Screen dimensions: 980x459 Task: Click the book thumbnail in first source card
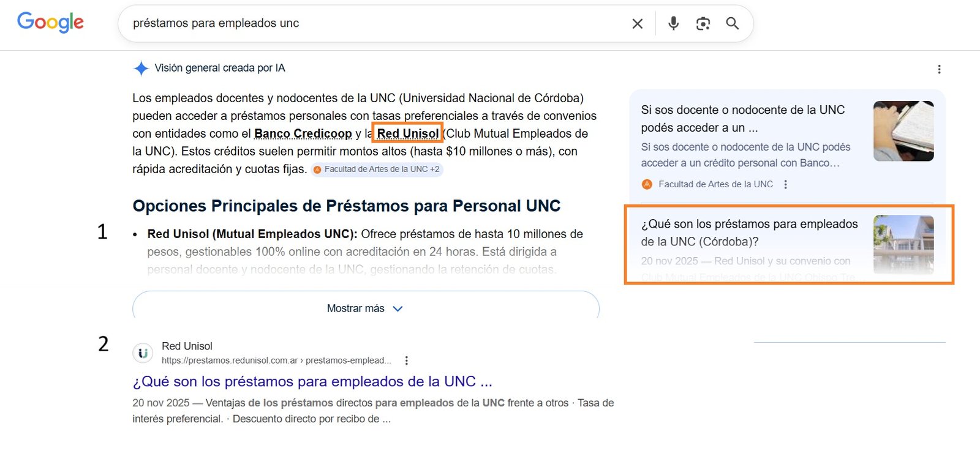tap(903, 131)
